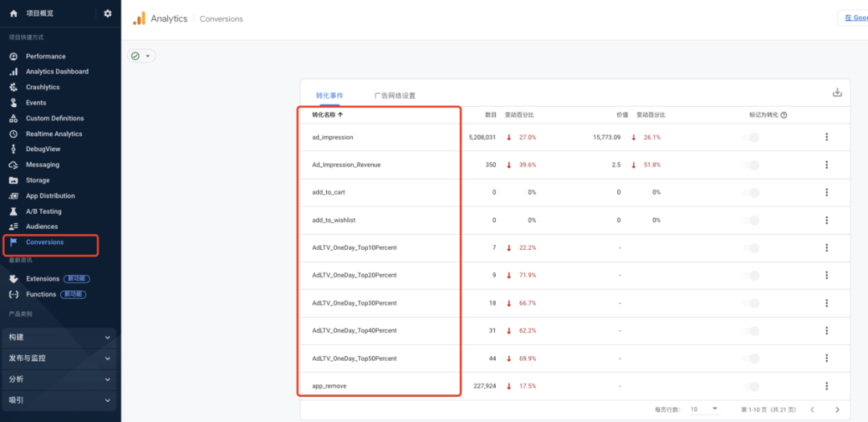
Task: Click the help icon next to 标记为转化
Action: [784, 115]
